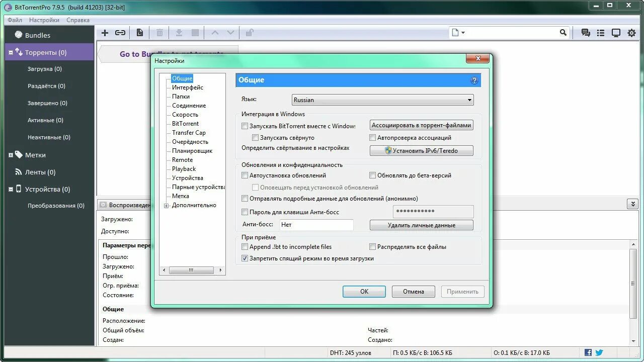Click the Create New Torrent file icon
The image size is (644, 362).
[140, 33]
